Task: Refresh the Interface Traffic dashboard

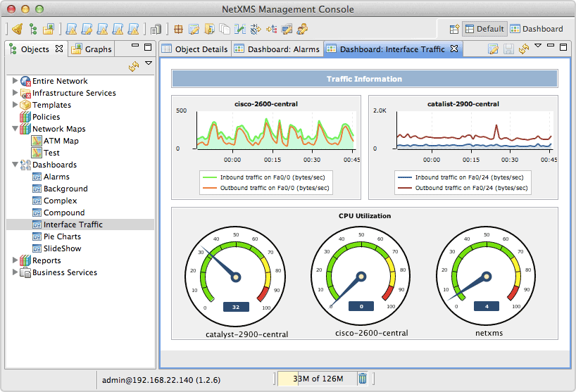Action: [x=524, y=49]
